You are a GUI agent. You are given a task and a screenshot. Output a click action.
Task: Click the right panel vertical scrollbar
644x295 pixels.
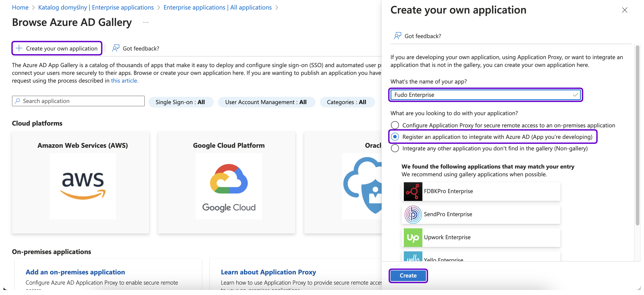pos(637,135)
